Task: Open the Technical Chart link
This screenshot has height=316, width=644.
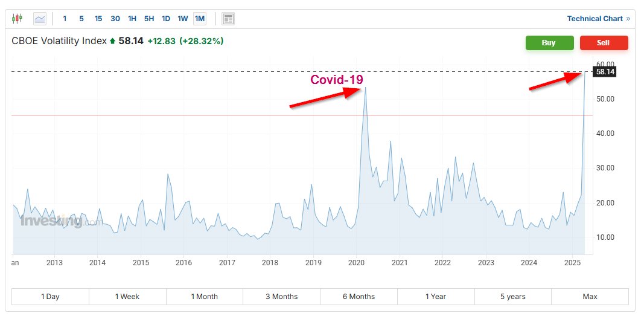Action: [x=598, y=19]
